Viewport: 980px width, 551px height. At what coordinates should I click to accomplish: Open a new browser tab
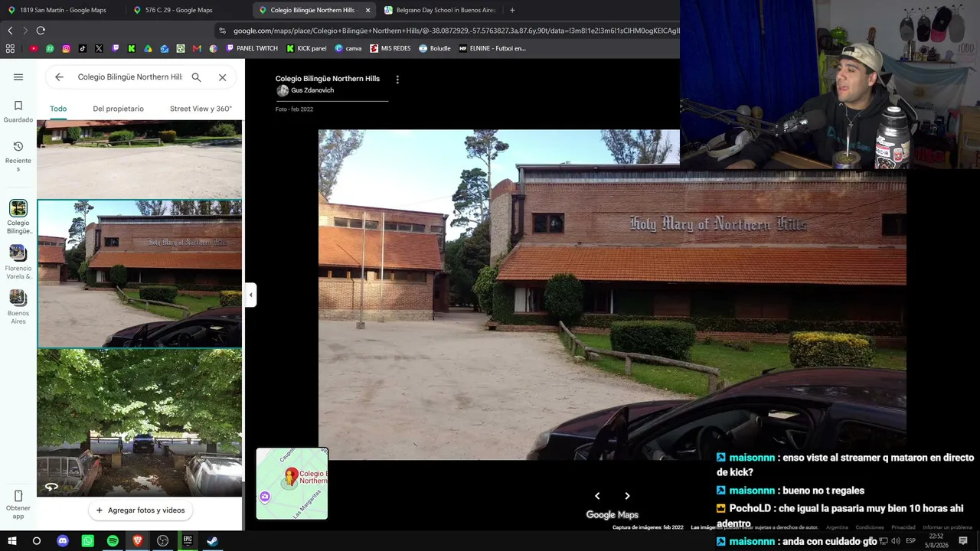click(x=512, y=10)
